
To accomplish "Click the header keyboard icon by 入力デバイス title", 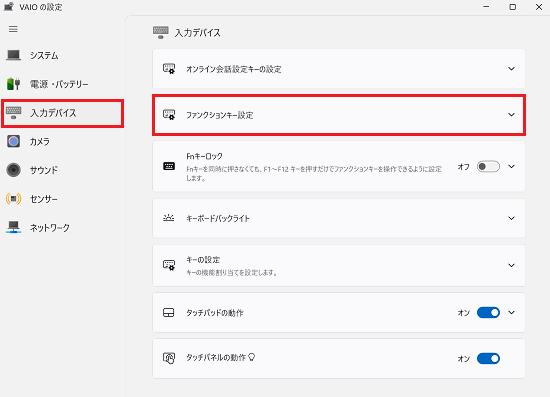I will 161,32.
